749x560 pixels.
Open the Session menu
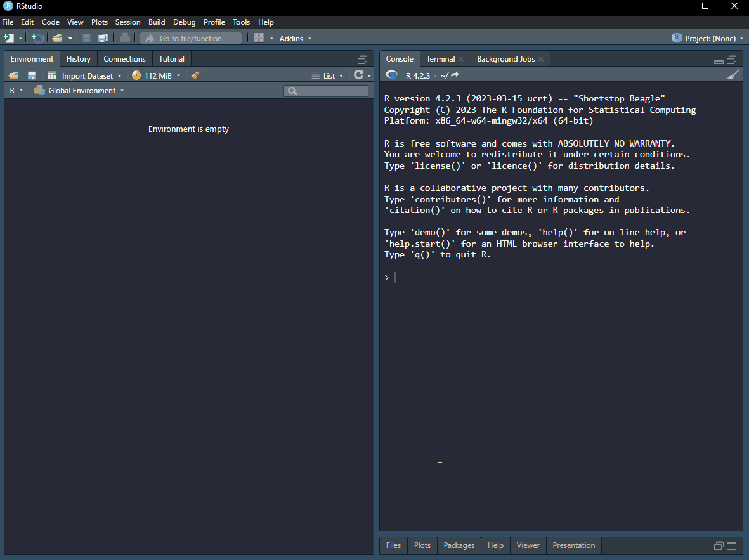[x=127, y=22]
